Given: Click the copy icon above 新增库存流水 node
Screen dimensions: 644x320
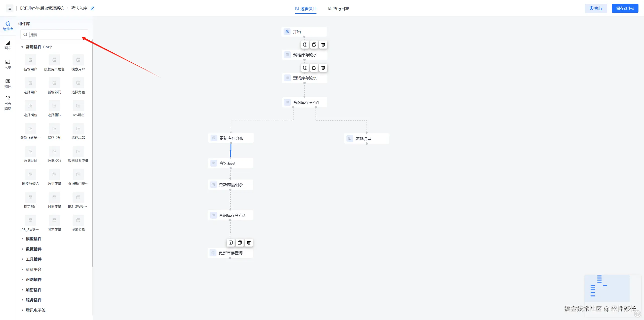Looking at the screenshot, I should [314, 45].
